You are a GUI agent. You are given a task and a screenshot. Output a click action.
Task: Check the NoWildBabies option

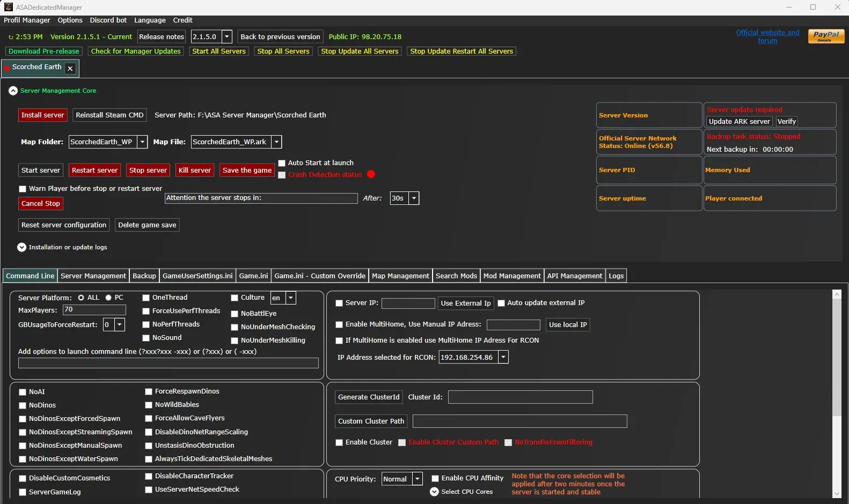tap(149, 405)
